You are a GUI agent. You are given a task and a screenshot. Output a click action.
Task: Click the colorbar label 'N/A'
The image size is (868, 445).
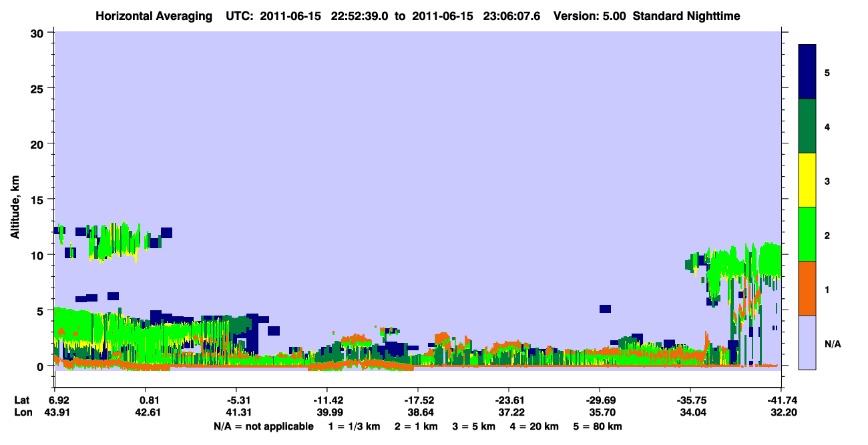(x=833, y=344)
